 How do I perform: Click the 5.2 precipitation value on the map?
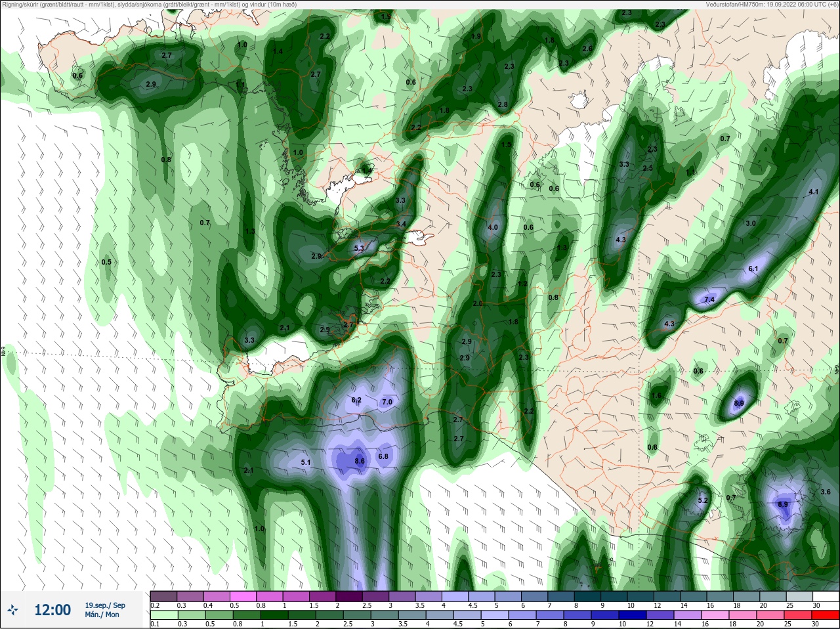703,500
